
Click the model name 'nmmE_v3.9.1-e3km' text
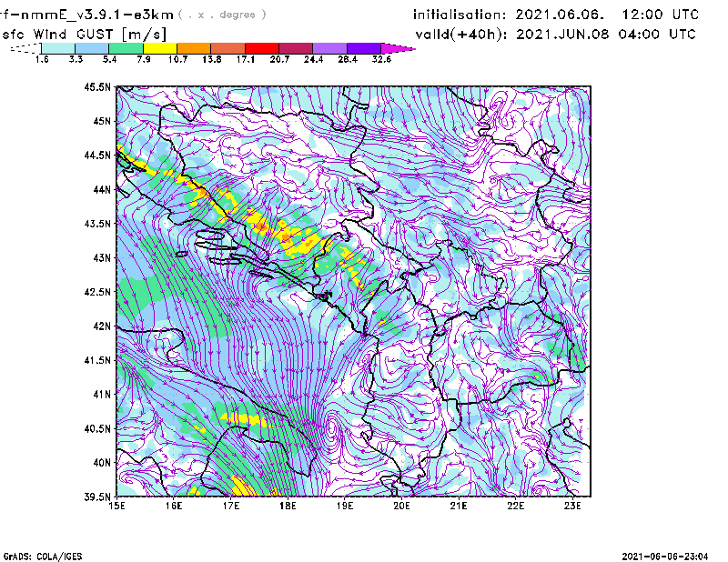coord(97,15)
